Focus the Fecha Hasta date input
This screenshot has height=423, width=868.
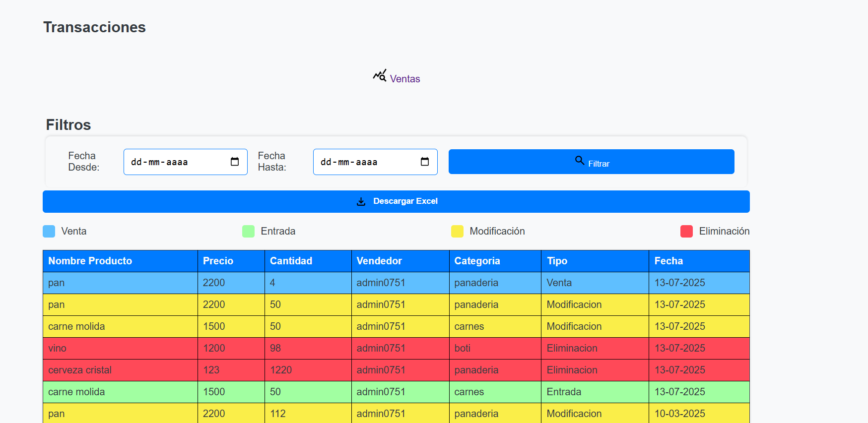click(375, 162)
